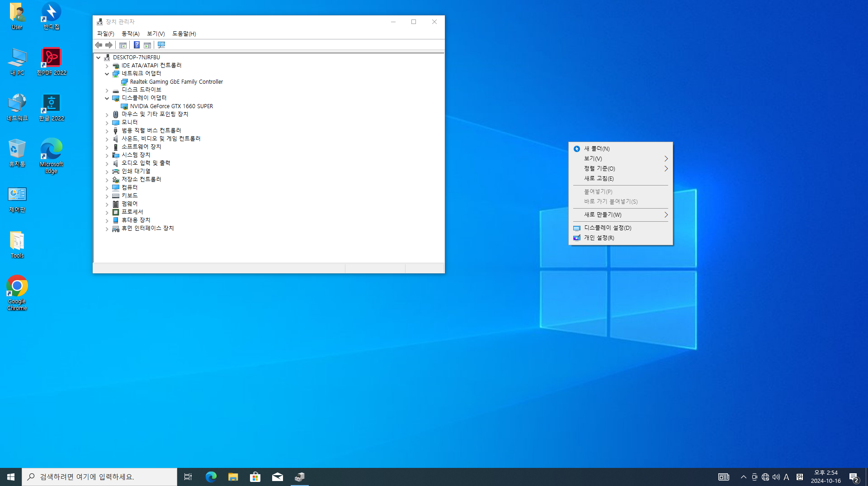Screen dimensions: 868x486
Task: Select 저장소 컨트롤러 tree row
Action: tap(141, 179)
